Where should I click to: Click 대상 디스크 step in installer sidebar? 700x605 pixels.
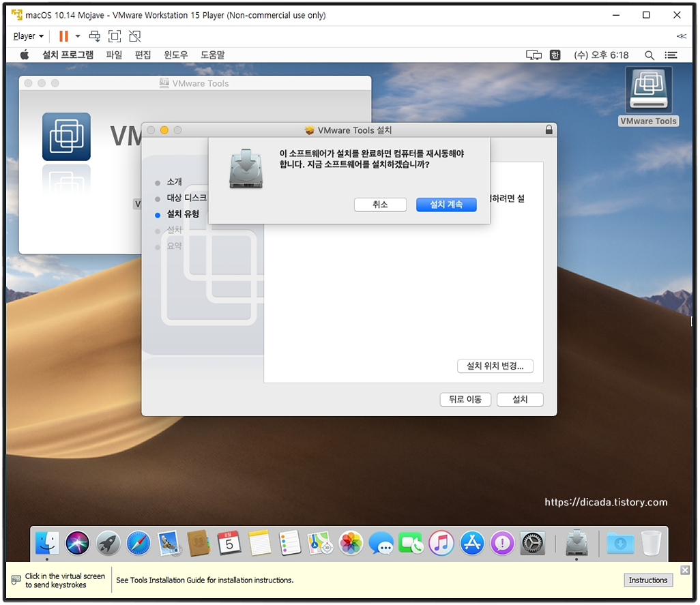pos(186,198)
